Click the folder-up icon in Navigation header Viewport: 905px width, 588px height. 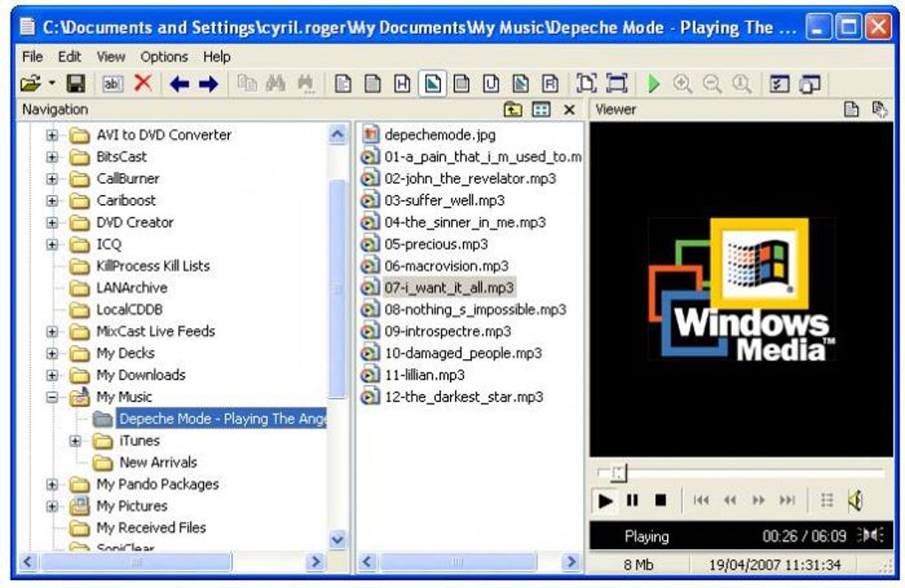513,110
